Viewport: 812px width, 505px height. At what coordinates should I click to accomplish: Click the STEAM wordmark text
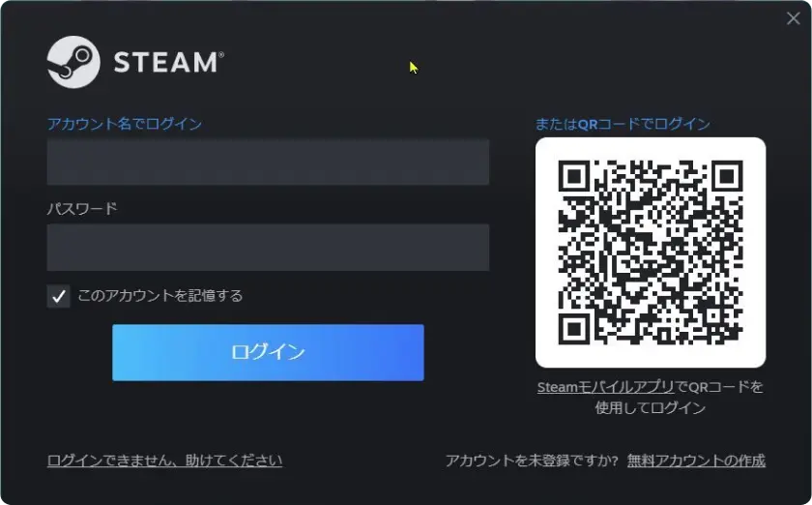169,62
